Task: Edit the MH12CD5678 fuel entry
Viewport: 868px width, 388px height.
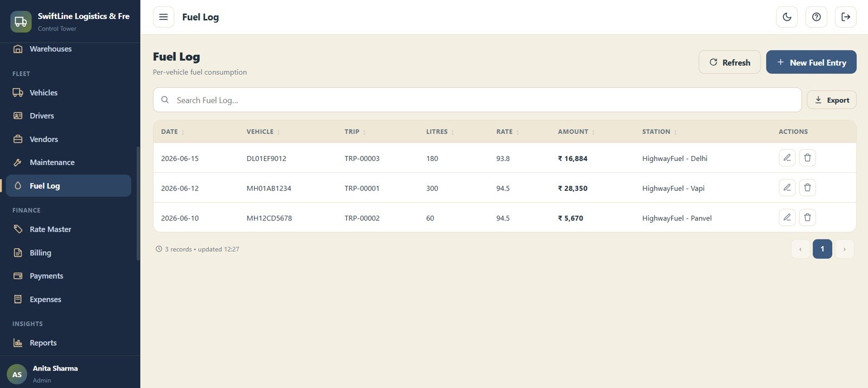Action: [787, 217]
